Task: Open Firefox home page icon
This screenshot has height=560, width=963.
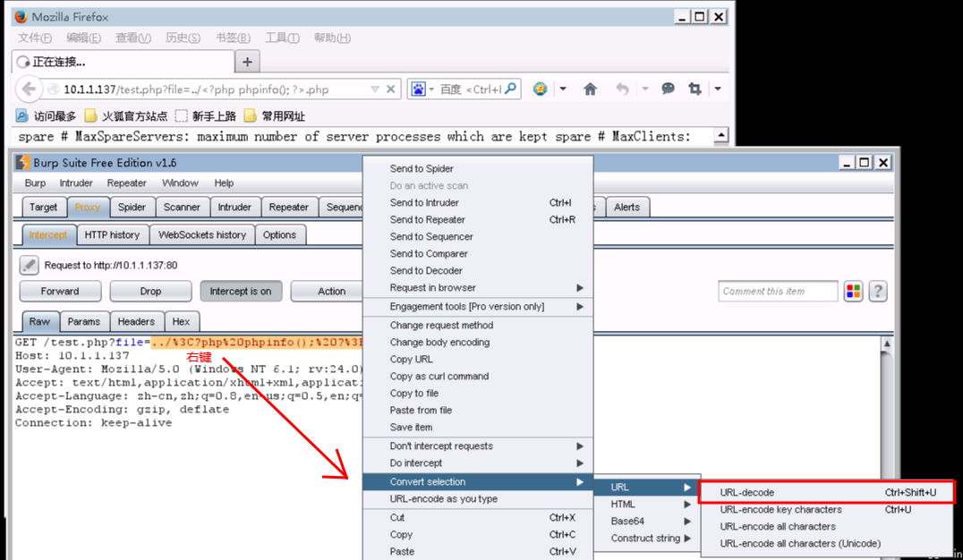Action: (590, 89)
